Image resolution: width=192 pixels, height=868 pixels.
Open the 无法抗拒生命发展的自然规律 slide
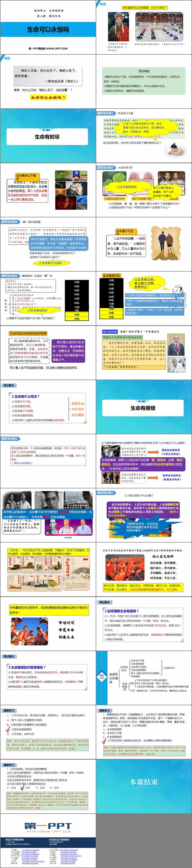48,353
